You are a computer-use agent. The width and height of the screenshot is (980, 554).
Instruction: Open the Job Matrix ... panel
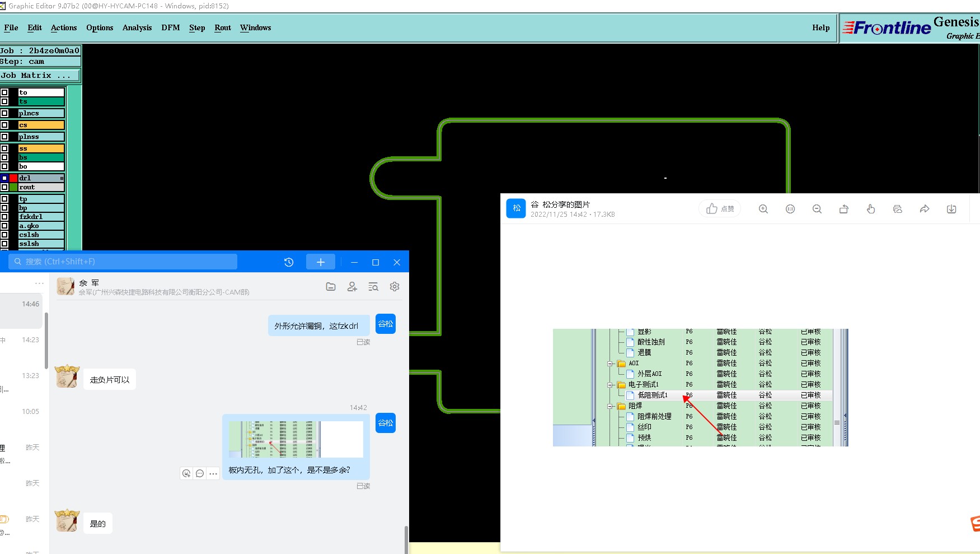(40, 75)
